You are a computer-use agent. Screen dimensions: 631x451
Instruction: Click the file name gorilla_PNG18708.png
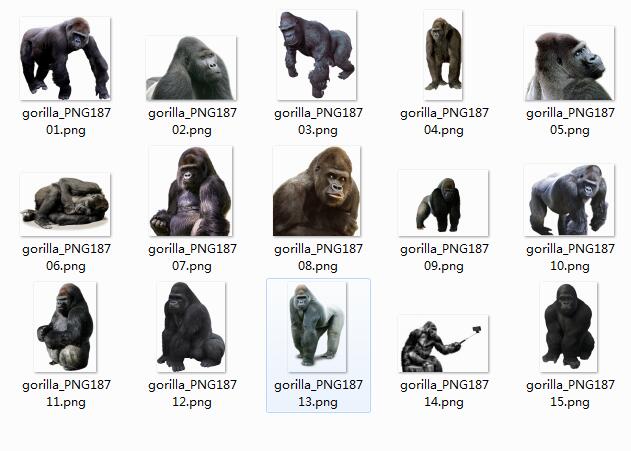318,257
